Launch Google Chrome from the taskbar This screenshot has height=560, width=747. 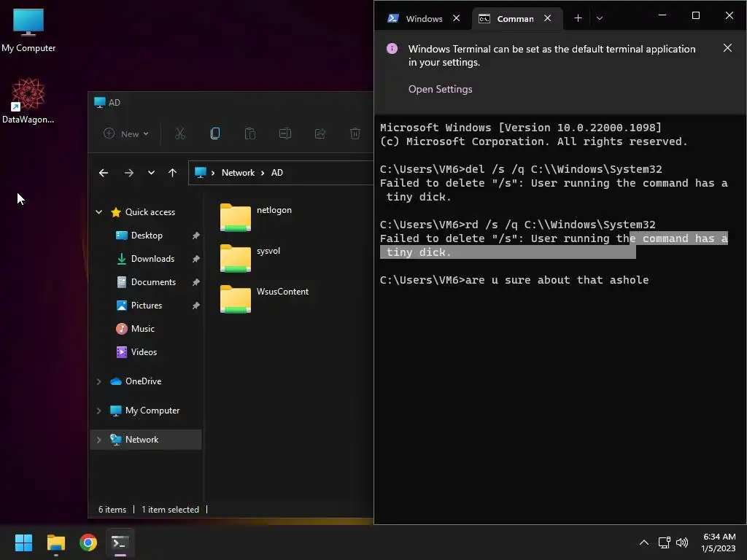click(x=88, y=542)
